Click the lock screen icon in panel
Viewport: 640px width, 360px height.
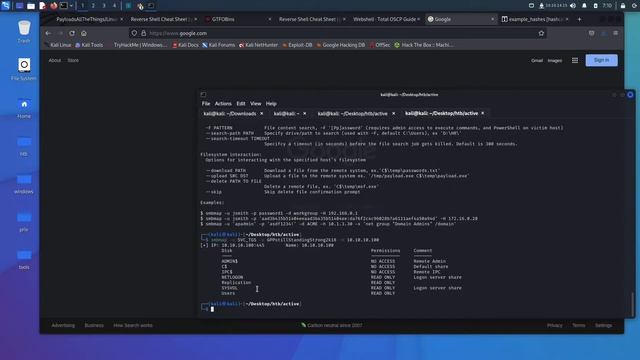coord(622,6)
